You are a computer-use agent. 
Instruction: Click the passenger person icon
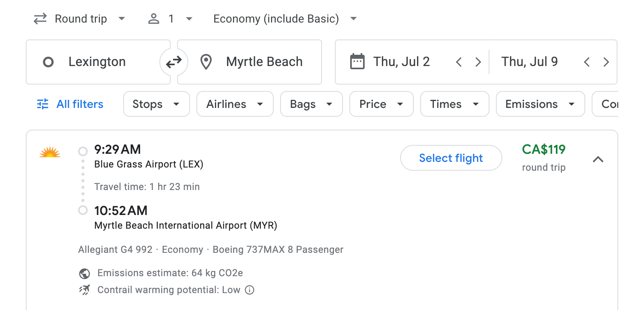tap(153, 19)
